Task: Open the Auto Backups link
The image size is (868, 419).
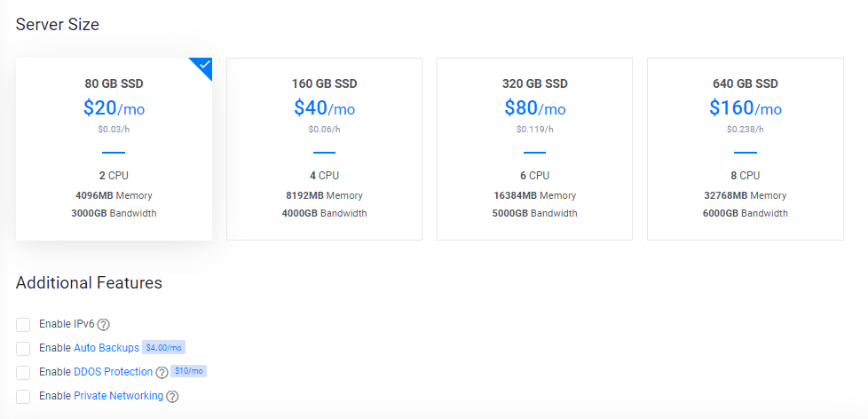Action: pos(107,348)
